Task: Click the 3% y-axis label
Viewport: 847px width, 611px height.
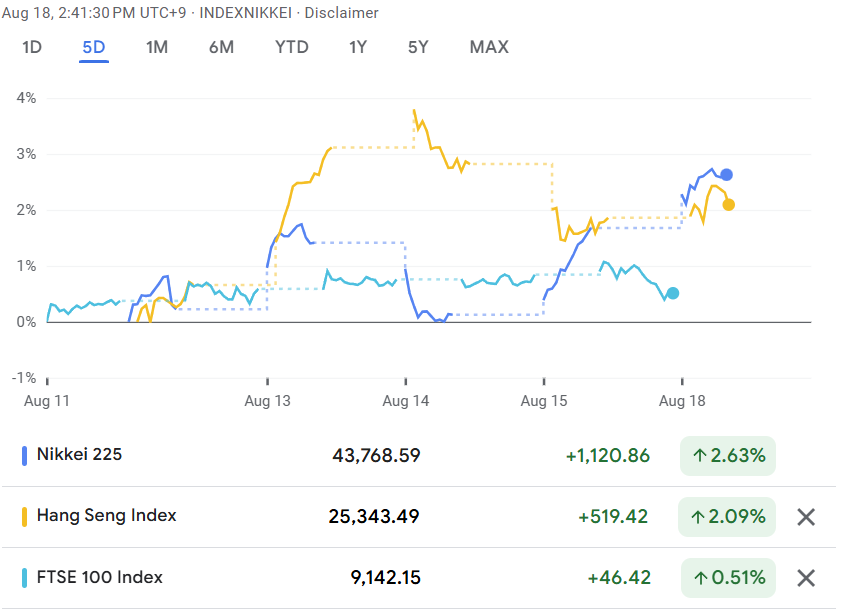Action: point(26,154)
